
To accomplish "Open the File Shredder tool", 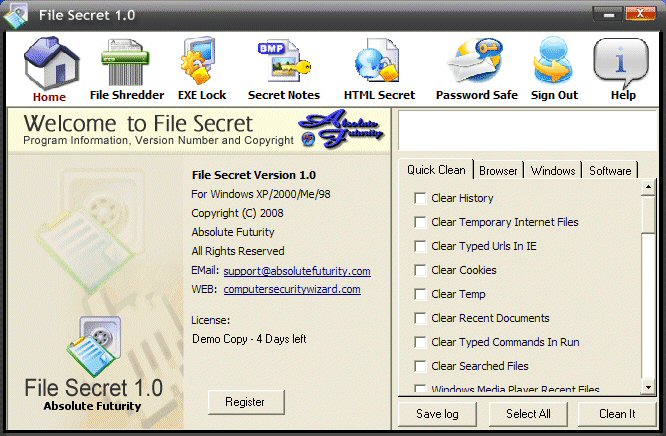I will pos(127,69).
